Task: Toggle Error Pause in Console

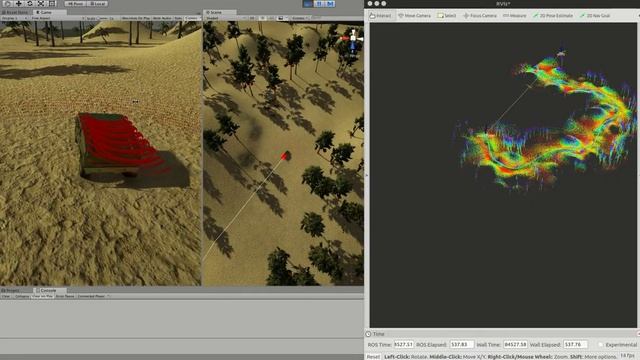Action: [x=65, y=296]
